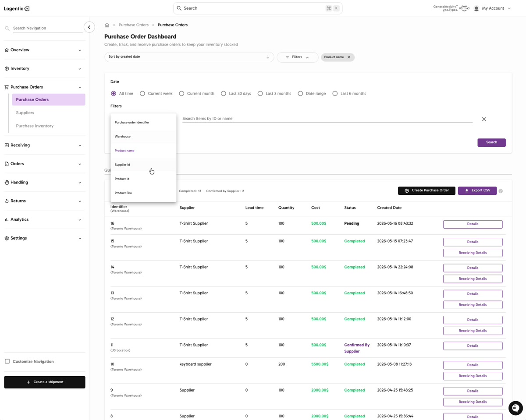Click the Purchase Orders cart icon

(7, 87)
